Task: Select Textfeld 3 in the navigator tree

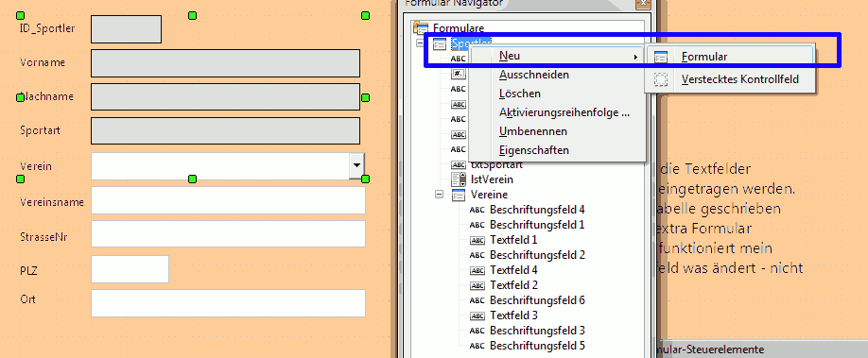Action: 513,315
